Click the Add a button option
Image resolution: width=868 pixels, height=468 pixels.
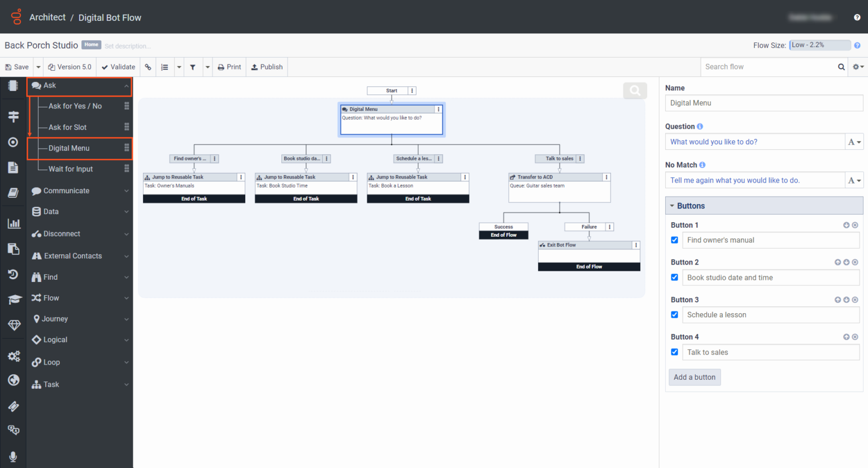(x=695, y=377)
